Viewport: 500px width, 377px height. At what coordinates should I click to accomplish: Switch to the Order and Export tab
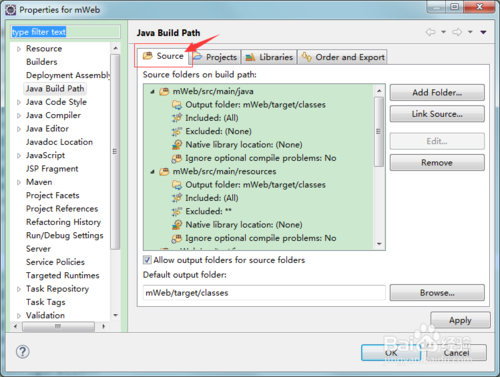[x=343, y=57]
